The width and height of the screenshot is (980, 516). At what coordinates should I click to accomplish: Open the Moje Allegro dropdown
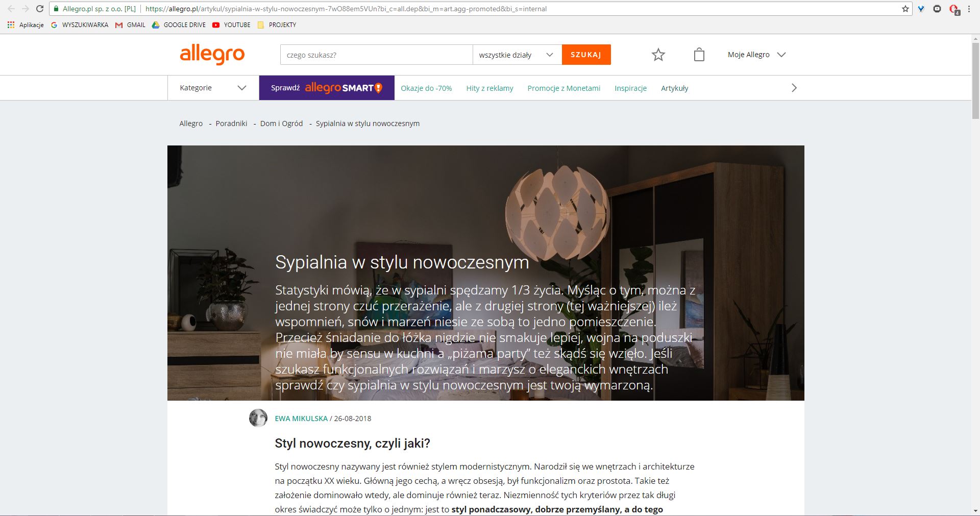click(x=756, y=55)
